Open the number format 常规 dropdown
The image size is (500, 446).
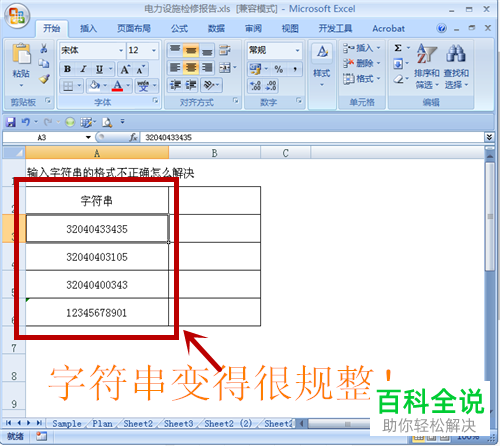click(297, 50)
